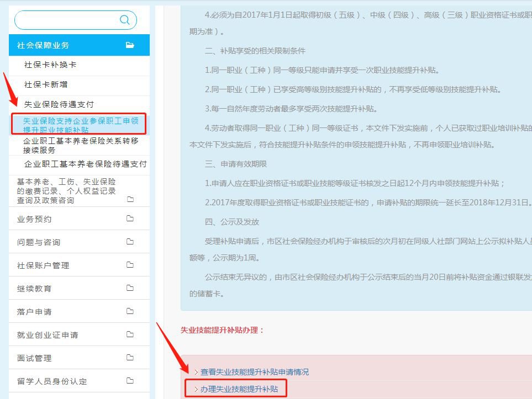Screen dimensions: 532x399
Task: Collapse the 社会保障业务 section
Action: pyautogui.click(x=43, y=45)
